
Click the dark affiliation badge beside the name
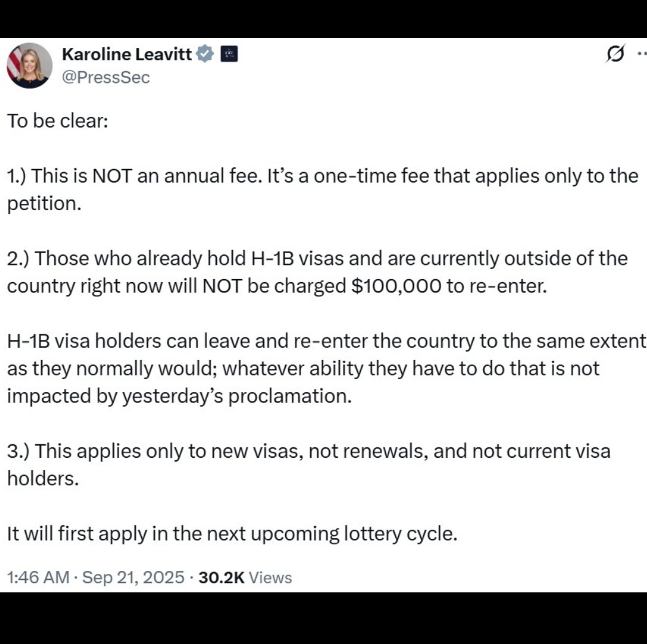click(229, 54)
